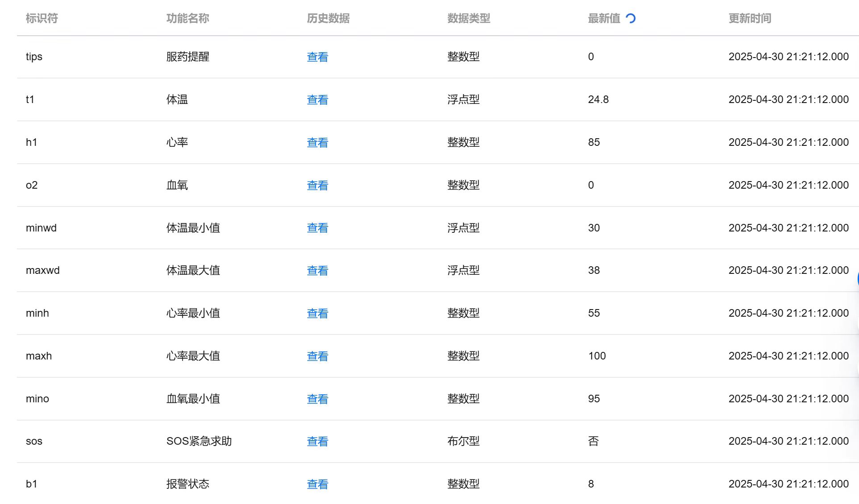Click the 历史数据 column header
Screen dimensions: 859x504
[328, 18]
